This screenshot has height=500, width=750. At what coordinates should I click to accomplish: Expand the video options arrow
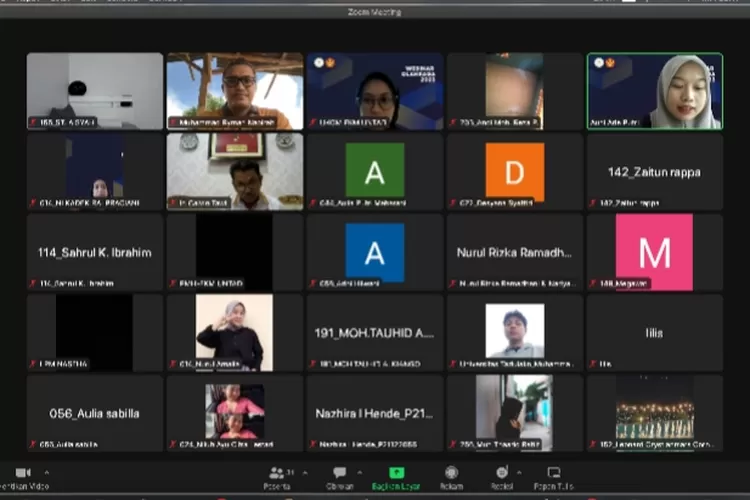[x=46, y=472]
